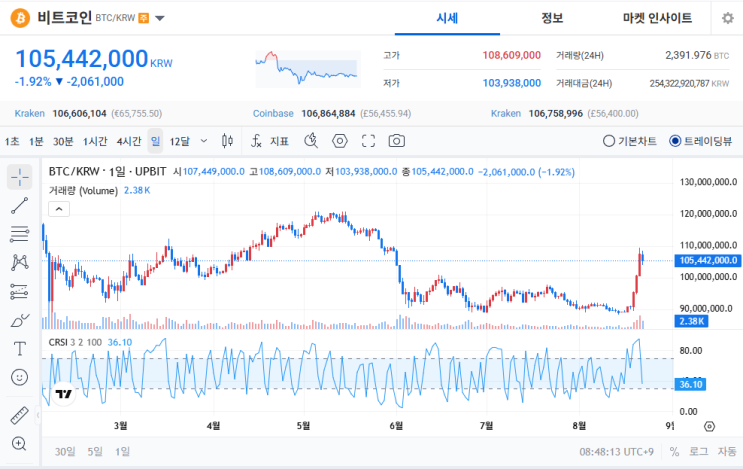Activate the zoom in tool

coord(19,443)
